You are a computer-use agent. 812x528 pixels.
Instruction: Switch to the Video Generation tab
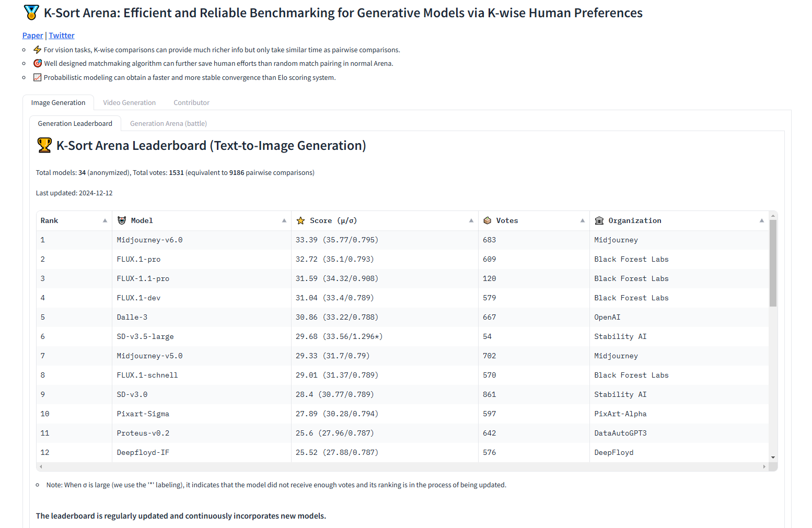pos(129,102)
